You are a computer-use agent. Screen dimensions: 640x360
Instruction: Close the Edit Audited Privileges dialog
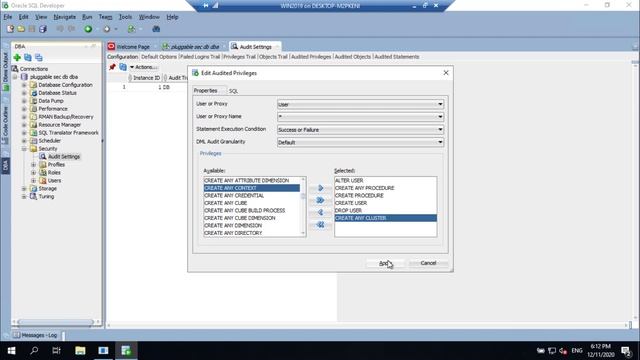pyautogui.click(x=446, y=73)
